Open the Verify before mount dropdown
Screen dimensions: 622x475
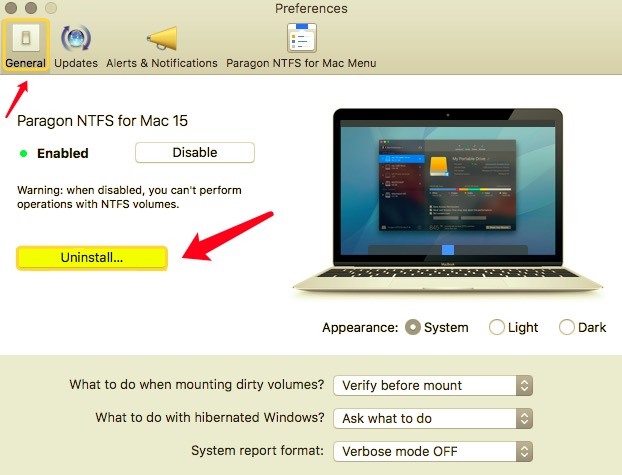click(x=433, y=385)
